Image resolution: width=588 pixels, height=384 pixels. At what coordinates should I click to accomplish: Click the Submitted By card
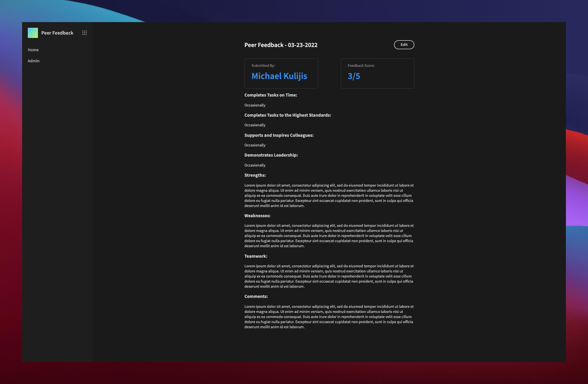pos(281,73)
